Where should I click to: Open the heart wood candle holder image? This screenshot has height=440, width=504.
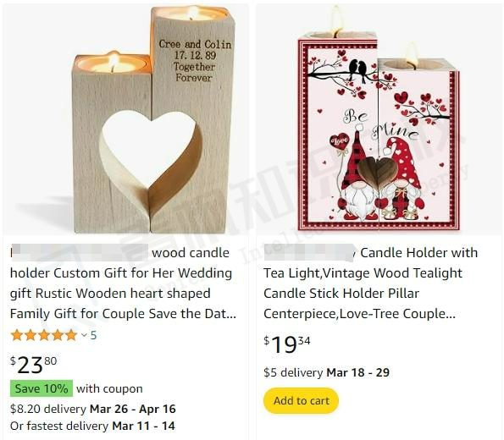click(x=125, y=119)
